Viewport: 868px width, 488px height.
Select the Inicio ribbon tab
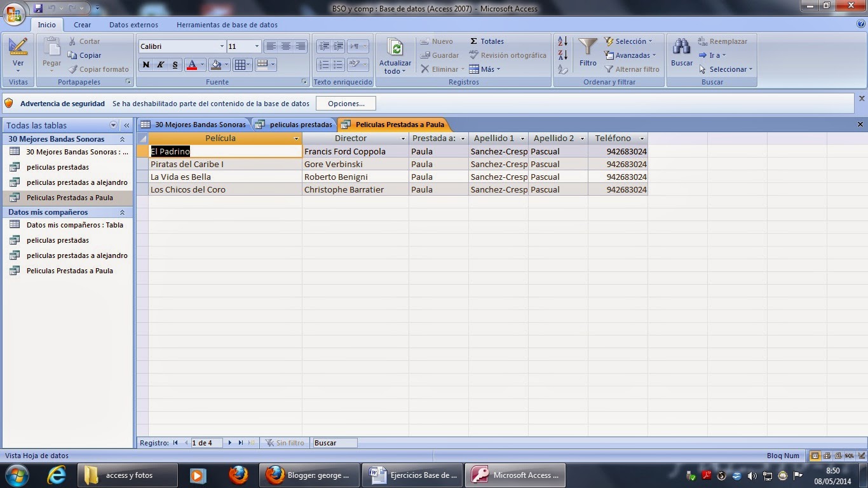[x=46, y=25]
